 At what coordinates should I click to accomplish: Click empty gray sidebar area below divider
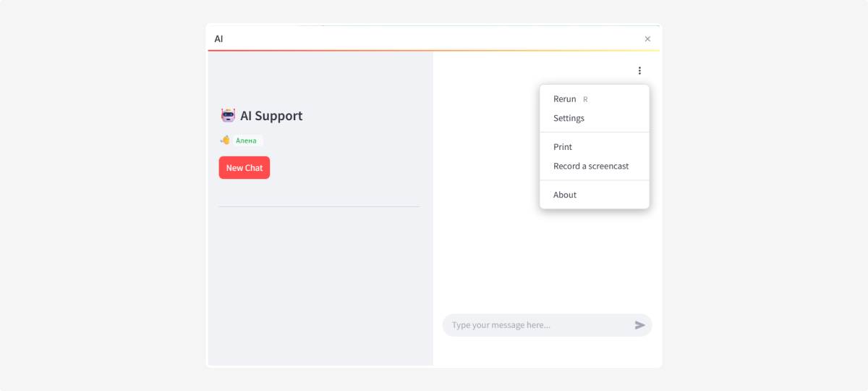[x=319, y=290]
